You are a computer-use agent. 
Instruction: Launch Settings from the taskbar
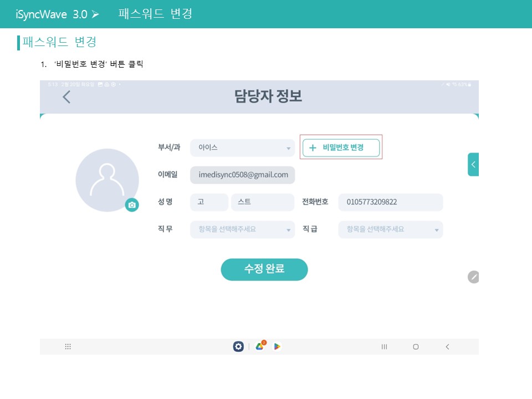[238, 347]
